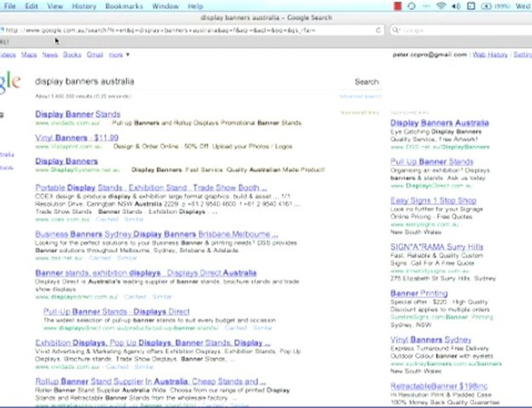Open the Time Machine menu bar icon

click(411, 6)
